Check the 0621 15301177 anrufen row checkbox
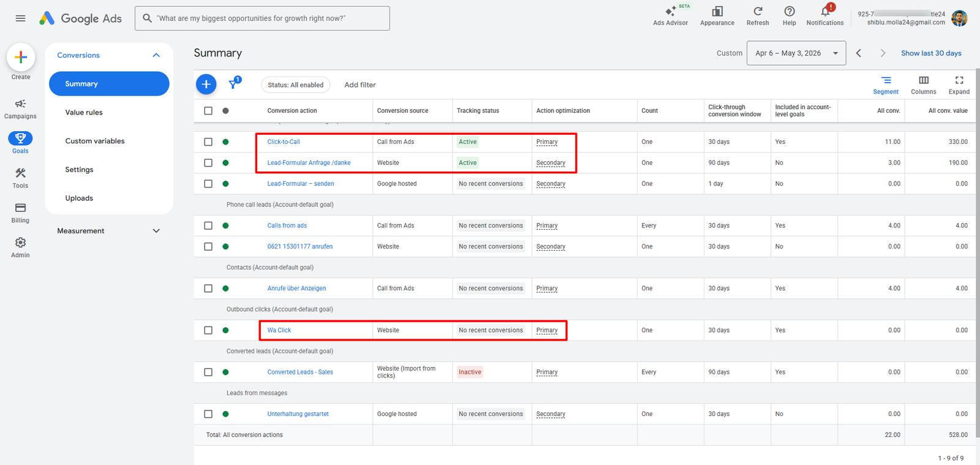The image size is (980, 465). click(x=208, y=246)
